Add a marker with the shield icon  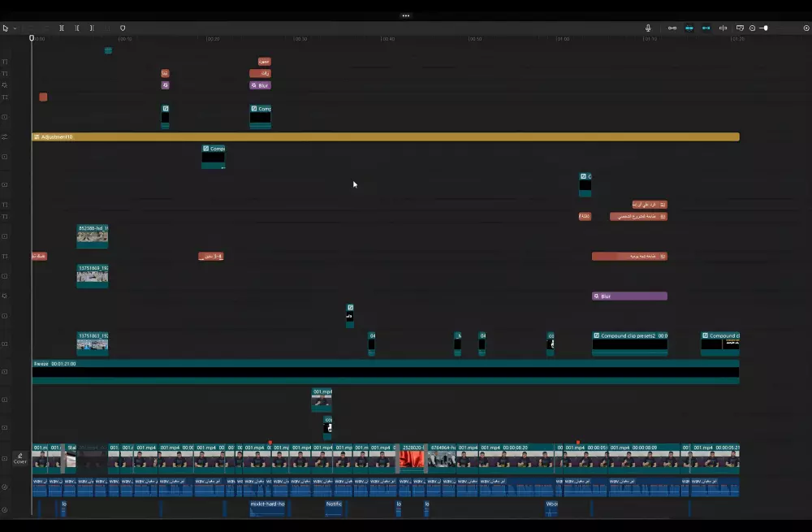[123, 28]
